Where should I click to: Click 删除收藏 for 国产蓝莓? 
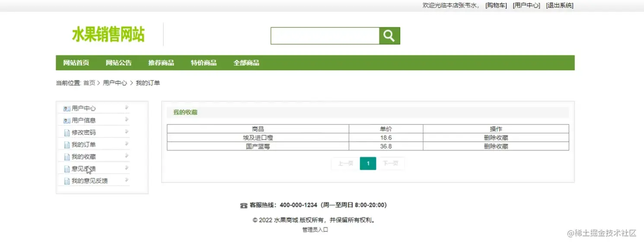tap(496, 147)
